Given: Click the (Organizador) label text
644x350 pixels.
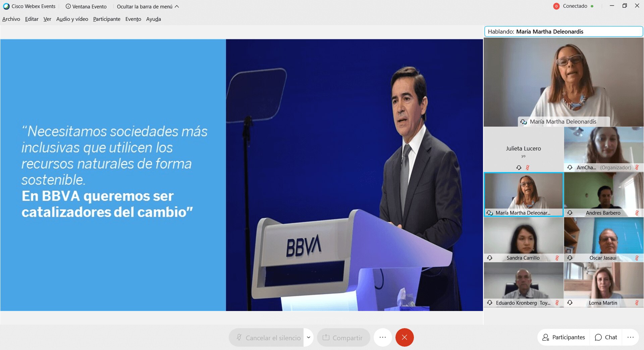Looking at the screenshot, I should (x=615, y=168).
